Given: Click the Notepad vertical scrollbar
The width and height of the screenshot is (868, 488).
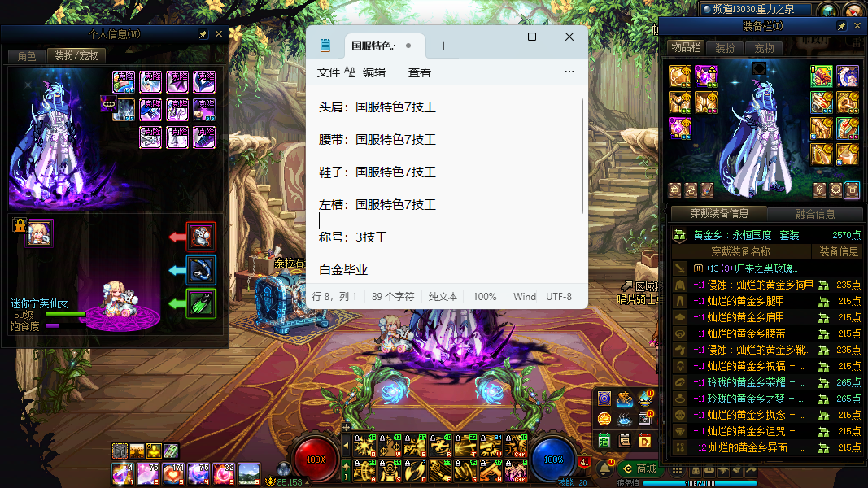Looking at the screenshot, I should tap(582, 155).
